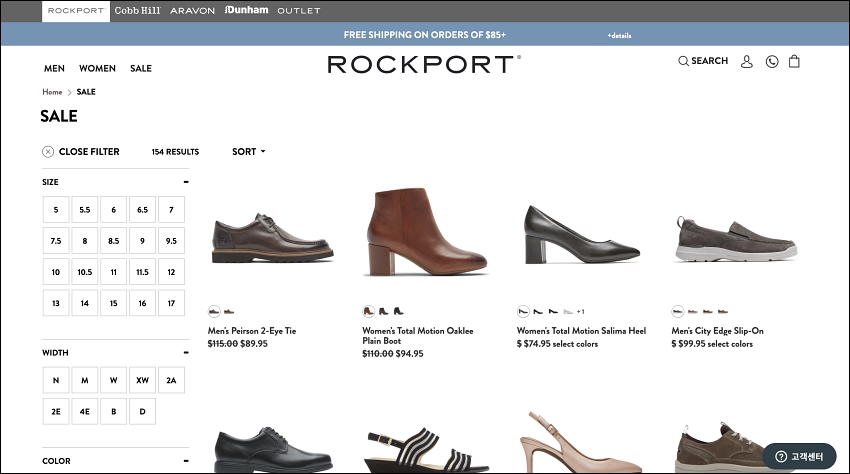The width and height of the screenshot is (850, 474).
Task: Select width N filter
Action: click(56, 380)
